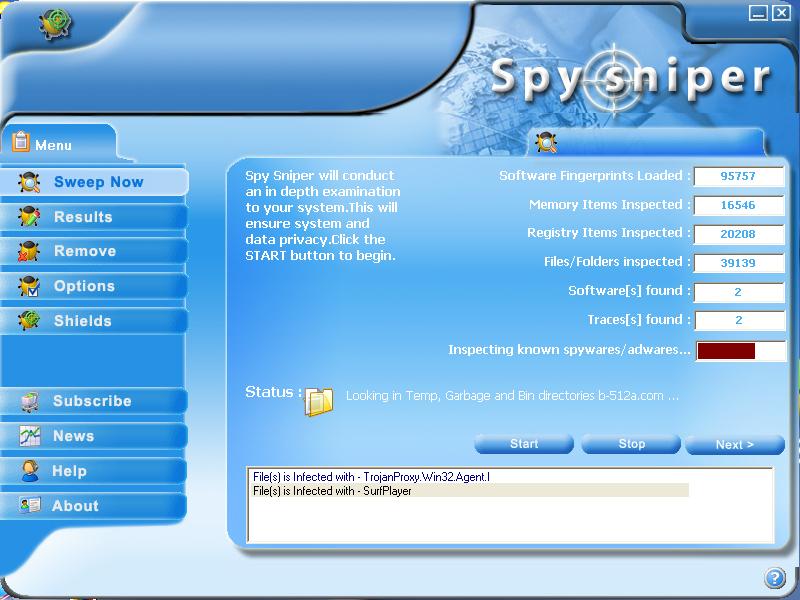The image size is (800, 600).
Task: Click the status text about Temp directories
Action: pos(512,396)
